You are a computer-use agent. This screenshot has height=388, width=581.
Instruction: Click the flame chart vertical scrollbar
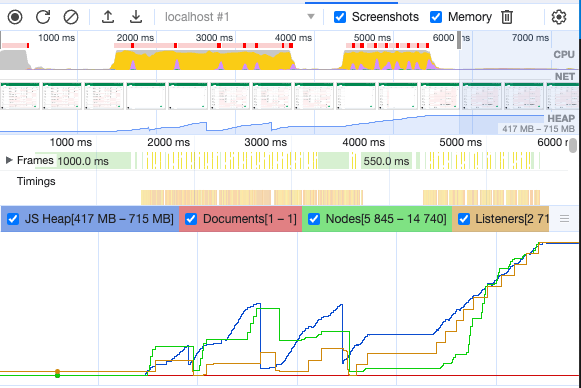point(573,145)
